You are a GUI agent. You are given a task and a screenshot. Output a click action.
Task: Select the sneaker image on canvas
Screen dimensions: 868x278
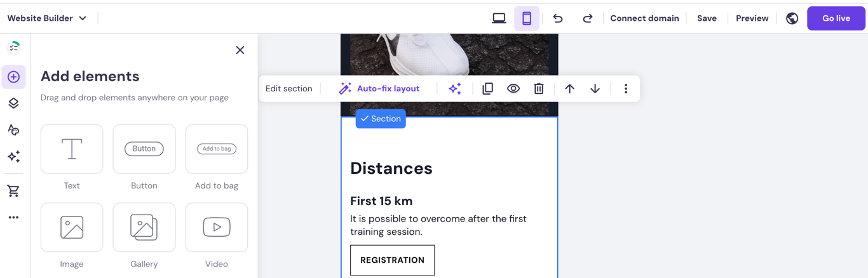449,55
